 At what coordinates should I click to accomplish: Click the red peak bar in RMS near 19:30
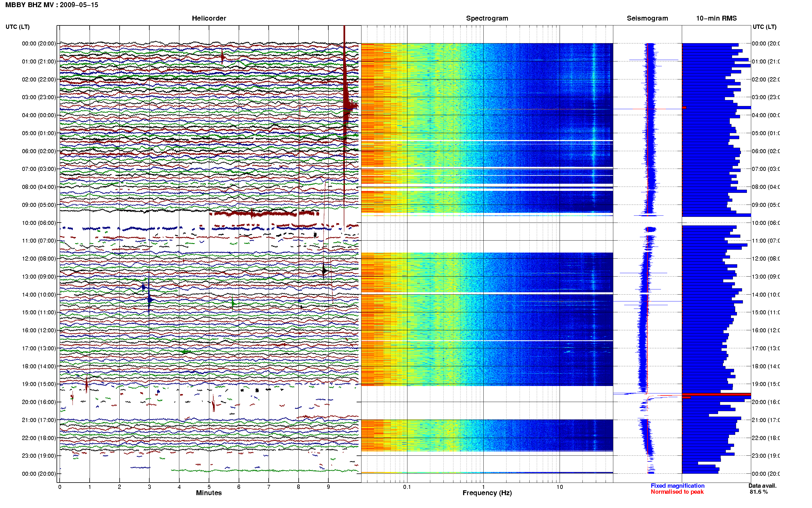716,395
